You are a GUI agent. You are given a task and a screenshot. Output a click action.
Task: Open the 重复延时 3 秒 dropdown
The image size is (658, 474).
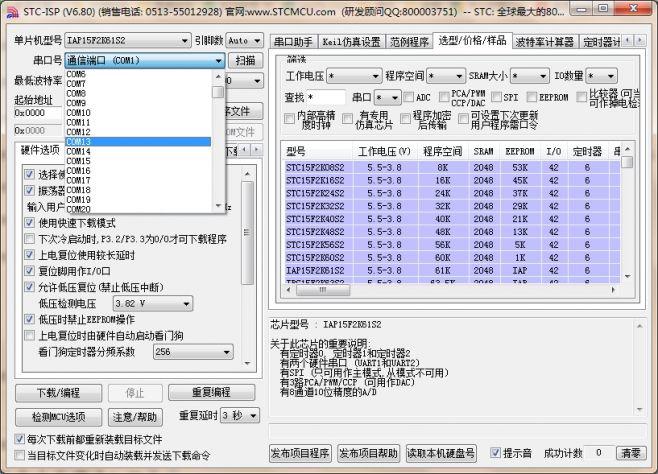pyautogui.click(x=240, y=416)
